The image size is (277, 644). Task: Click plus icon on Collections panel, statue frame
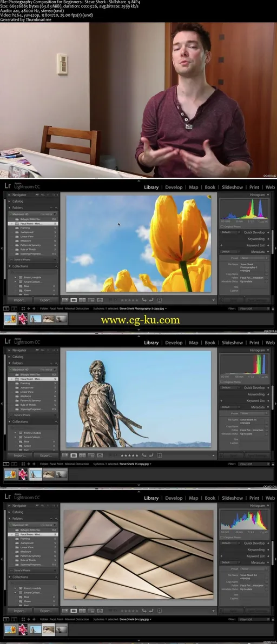click(56, 421)
